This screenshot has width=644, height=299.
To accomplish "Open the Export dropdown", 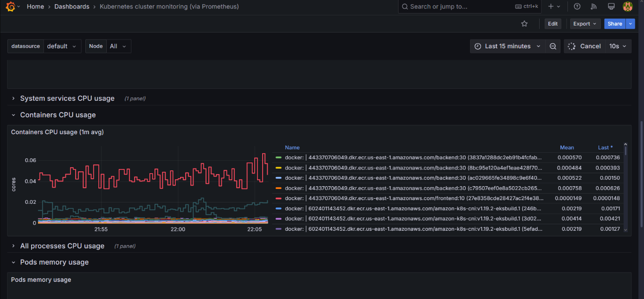I will coord(585,24).
